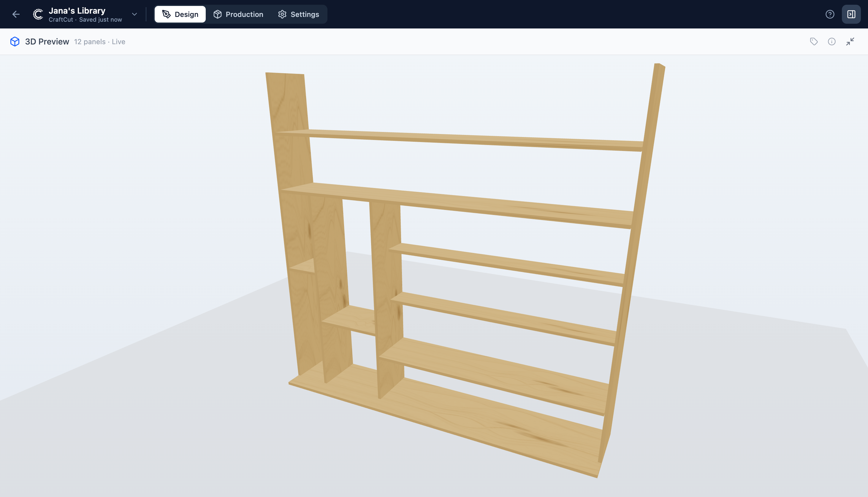Open panel details via the info icon
The width and height of the screenshot is (868, 497).
click(x=832, y=41)
